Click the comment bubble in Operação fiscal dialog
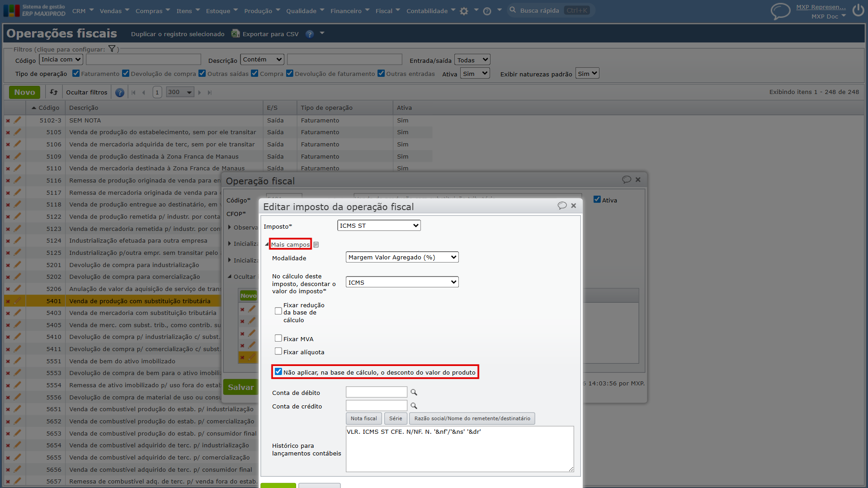 point(626,179)
